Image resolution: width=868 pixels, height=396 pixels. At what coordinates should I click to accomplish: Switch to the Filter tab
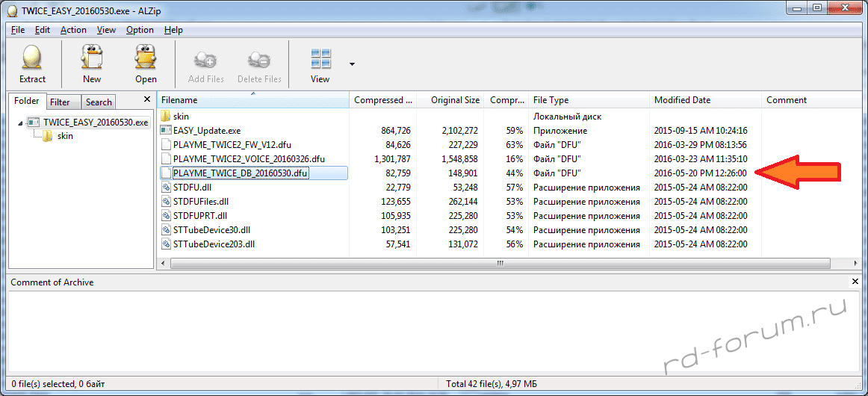point(60,102)
